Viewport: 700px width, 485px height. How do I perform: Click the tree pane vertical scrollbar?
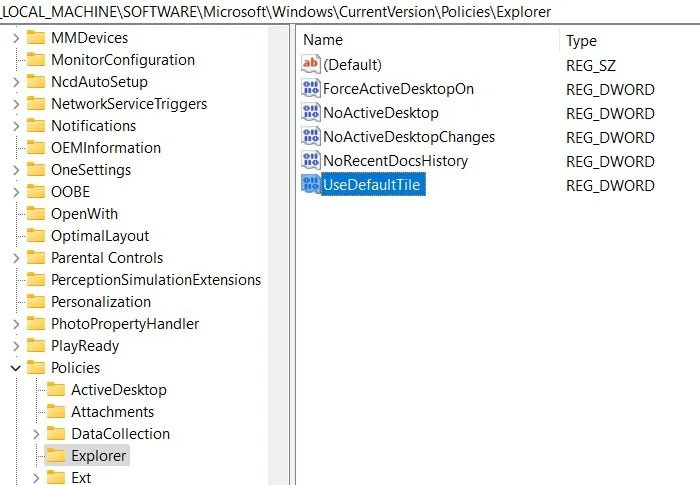coord(279,255)
